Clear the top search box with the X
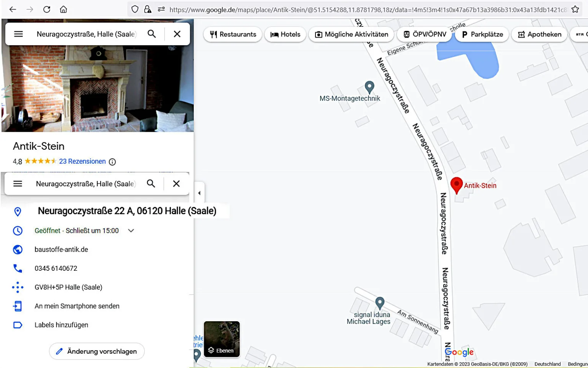Screen dimensions: 588x368 [x=177, y=34]
